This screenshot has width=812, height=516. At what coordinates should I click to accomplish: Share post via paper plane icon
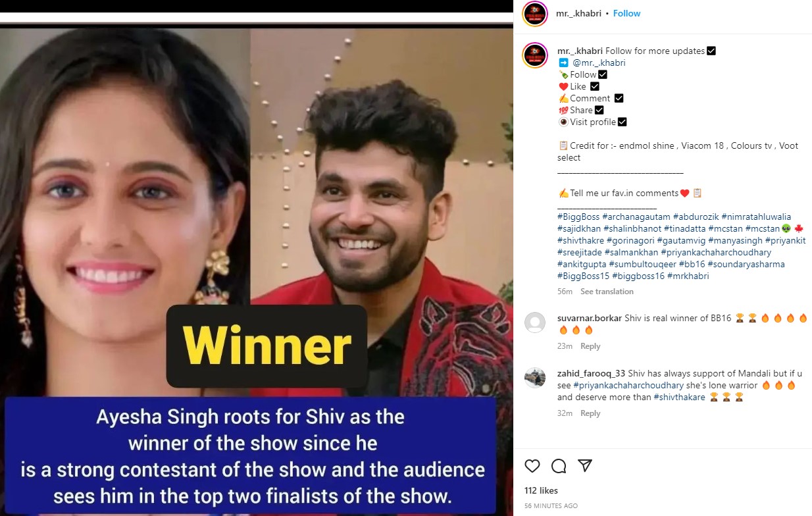click(x=585, y=466)
